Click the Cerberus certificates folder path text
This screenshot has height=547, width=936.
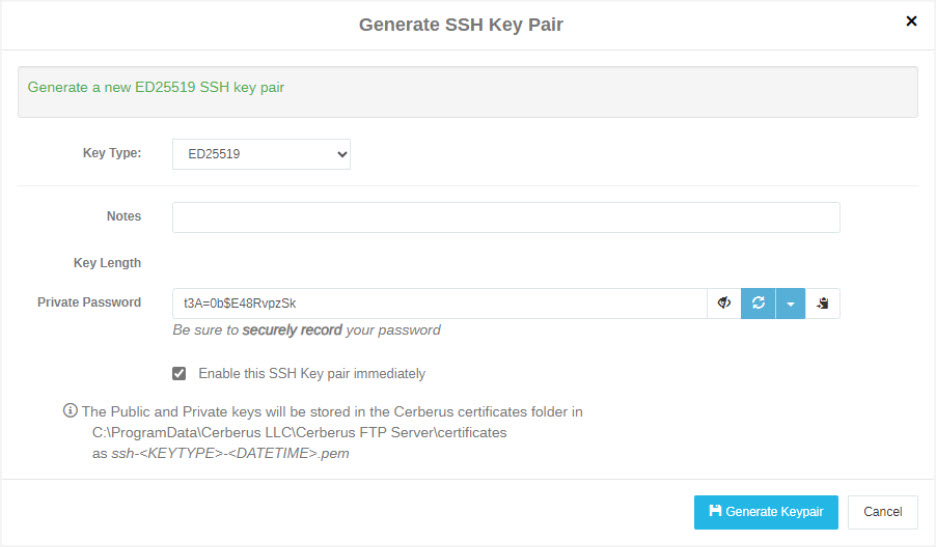tap(299, 432)
